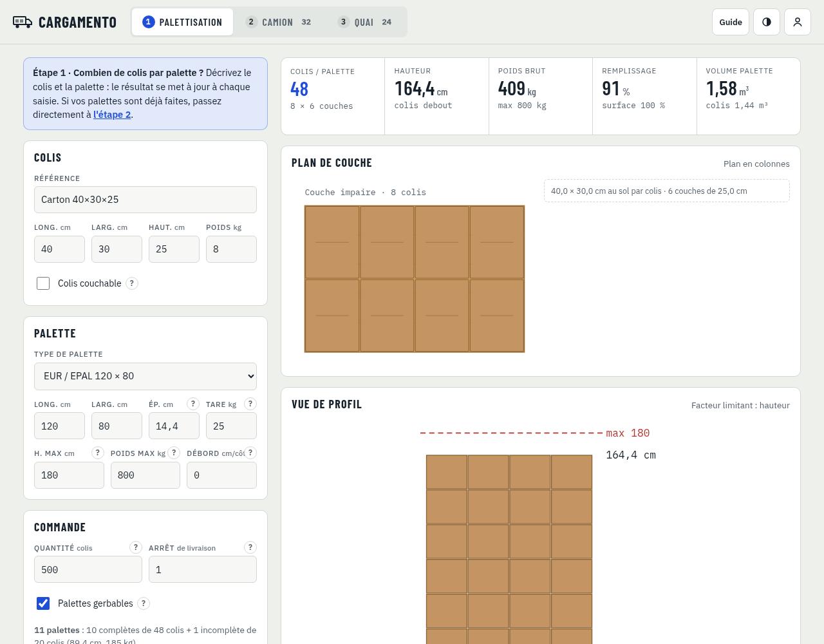Click the colis Larg. cm field (30)
Image resolution: width=824 pixels, height=644 pixels.
[x=117, y=249]
